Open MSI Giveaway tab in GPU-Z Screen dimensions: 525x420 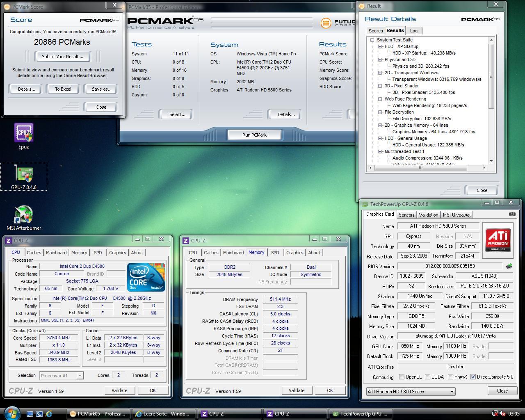tap(457, 215)
